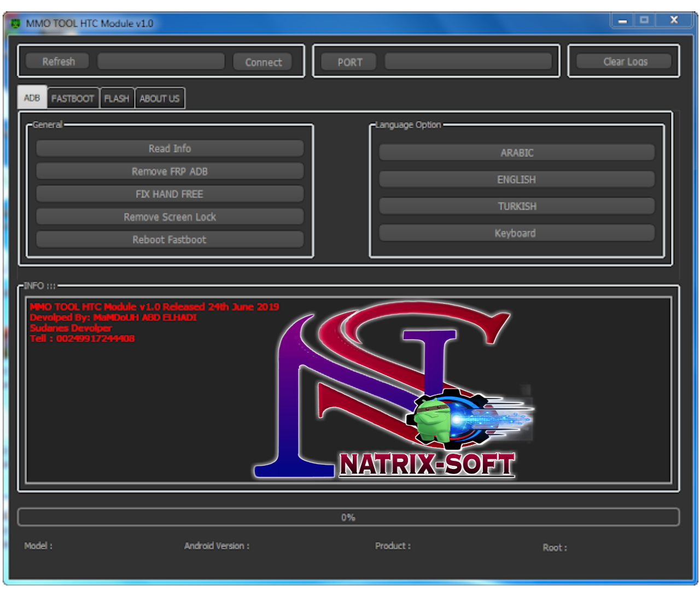Open the device selection combo box

(x=161, y=61)
